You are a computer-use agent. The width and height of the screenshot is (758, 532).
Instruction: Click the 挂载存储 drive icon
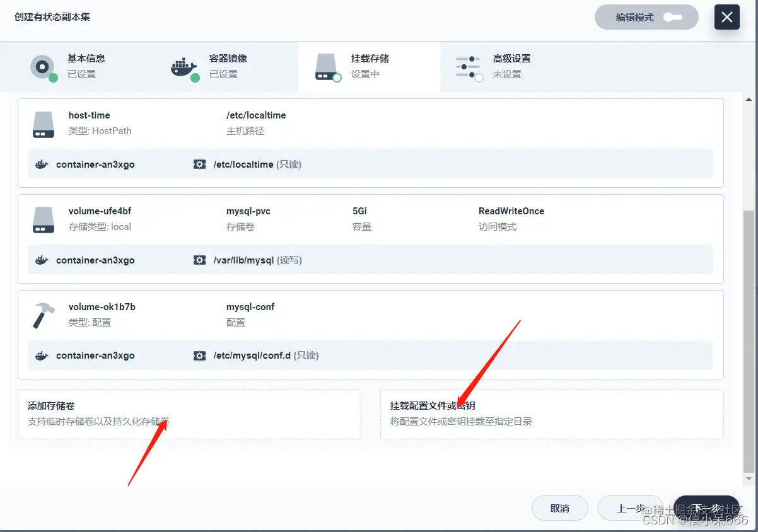tap(327, 67)
